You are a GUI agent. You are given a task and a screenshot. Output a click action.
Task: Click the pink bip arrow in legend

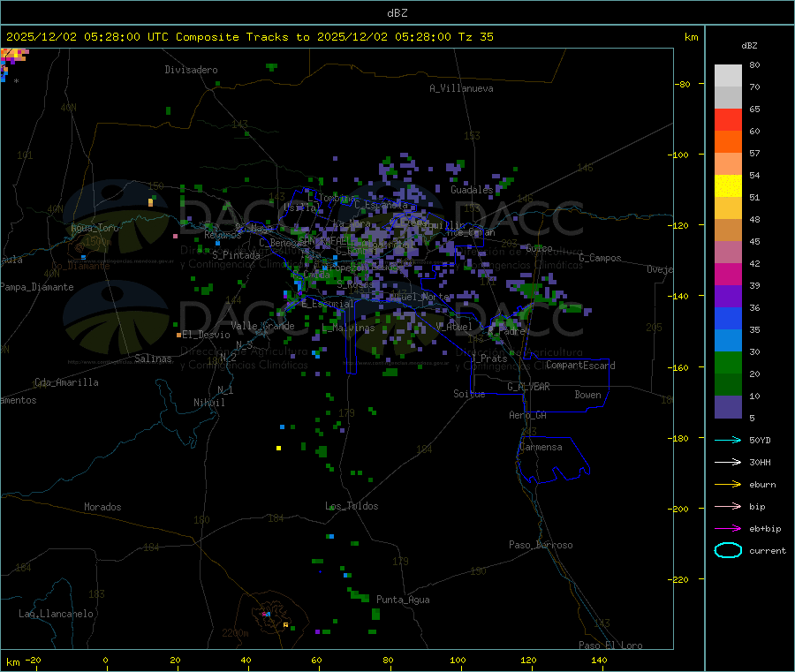click(728, 506)
